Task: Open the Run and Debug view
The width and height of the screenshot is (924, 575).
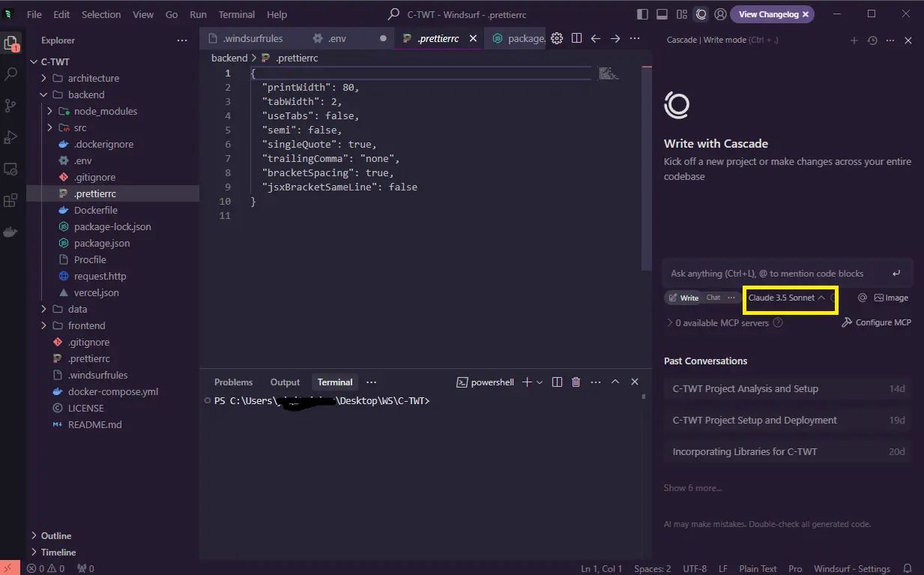Action: point(11,137)
